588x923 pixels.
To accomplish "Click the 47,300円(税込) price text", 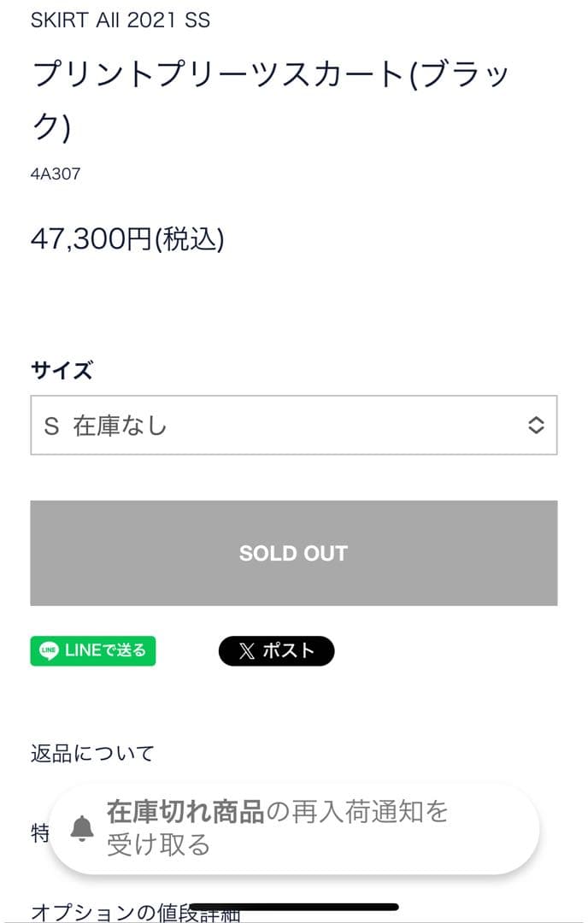I will point(127,239).
